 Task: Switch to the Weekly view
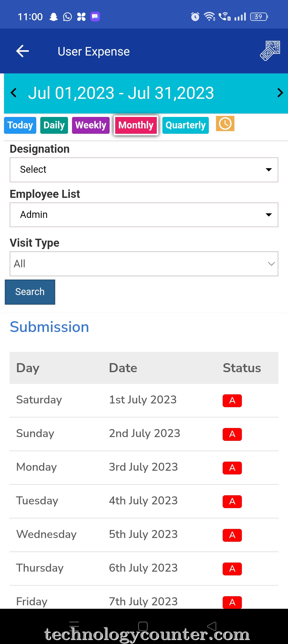click(91, 125)
